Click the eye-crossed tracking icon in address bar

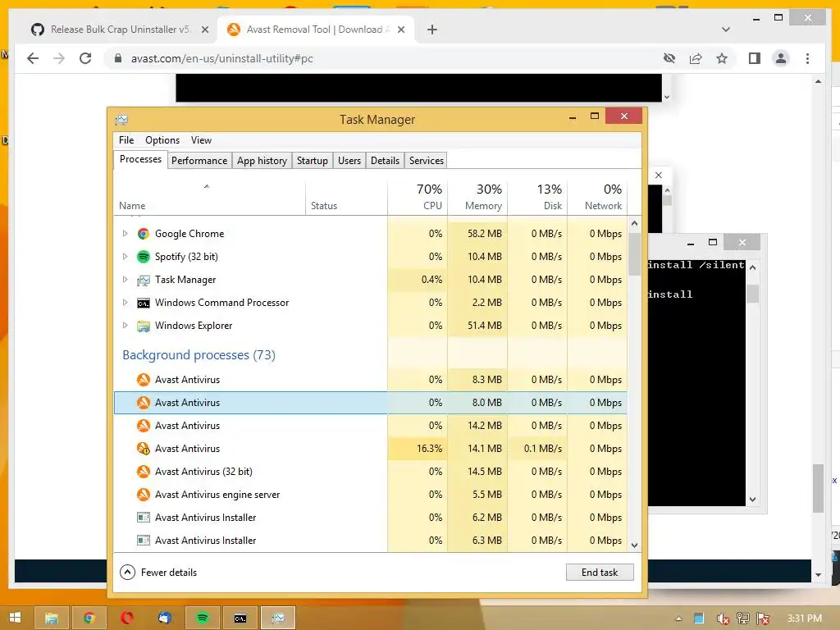coord(669,58)
